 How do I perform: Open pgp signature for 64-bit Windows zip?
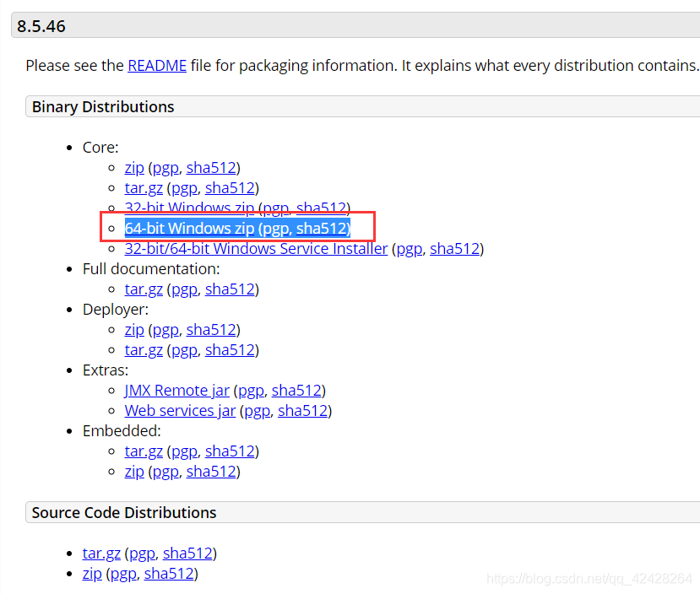pyautogui.click(x=276, y=229)
